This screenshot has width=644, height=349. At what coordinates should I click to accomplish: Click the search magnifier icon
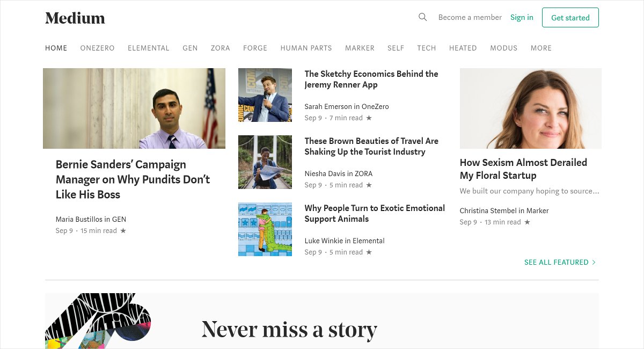[x=423, y=17]
